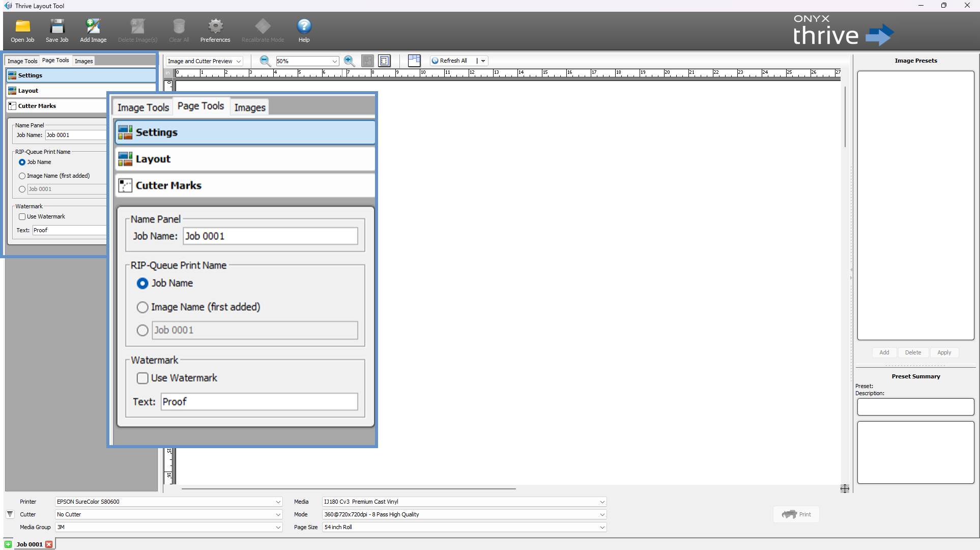The image size is (980, 550).
Task: Click the zoom in magnifier icon
Action: click(x=349, y=61)
